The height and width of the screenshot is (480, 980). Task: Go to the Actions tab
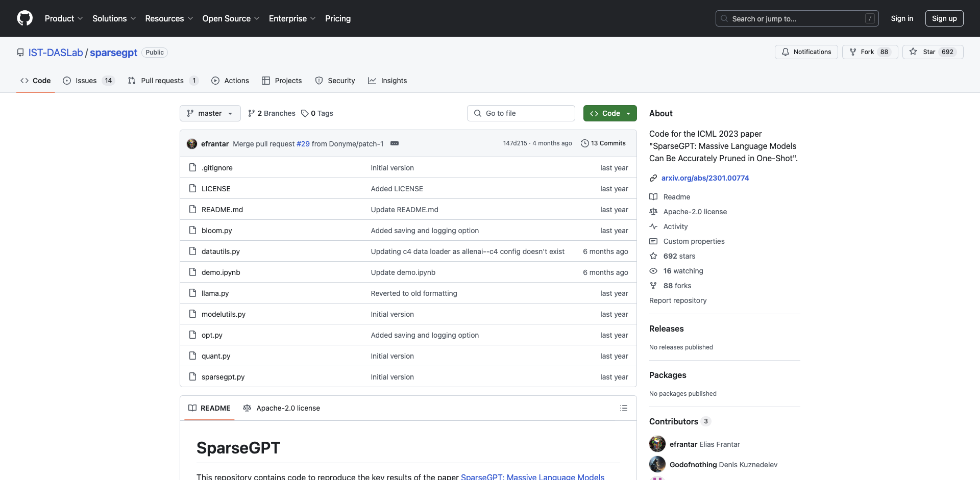pyautogui.click(x=230, y=81)
